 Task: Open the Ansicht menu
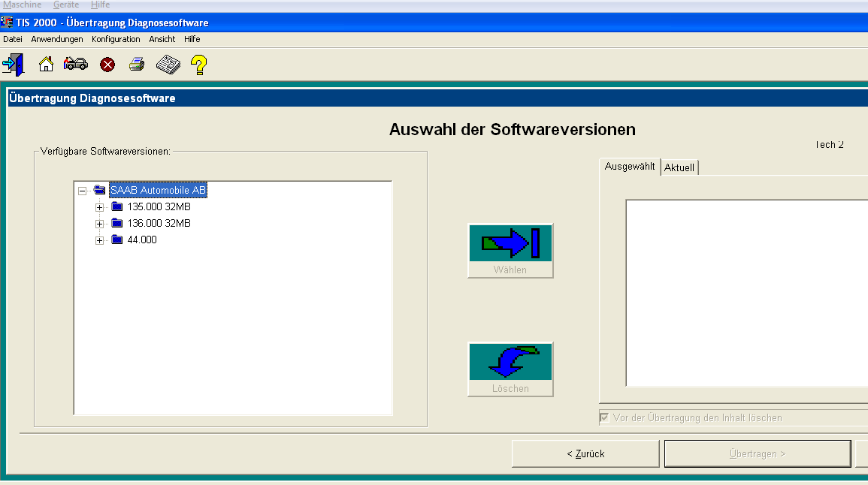click(162, 39)
